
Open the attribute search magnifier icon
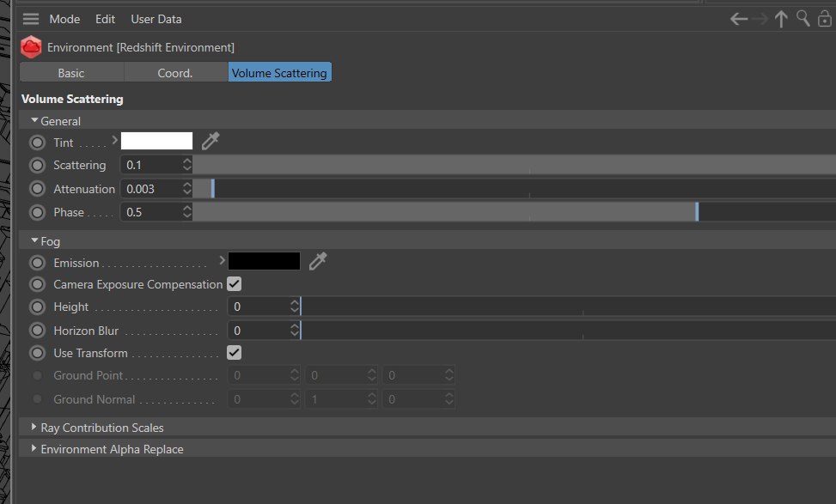803,19
